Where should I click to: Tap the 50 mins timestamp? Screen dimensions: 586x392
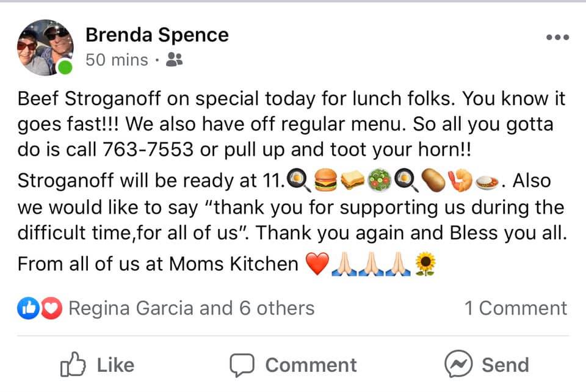pos(117,60)
